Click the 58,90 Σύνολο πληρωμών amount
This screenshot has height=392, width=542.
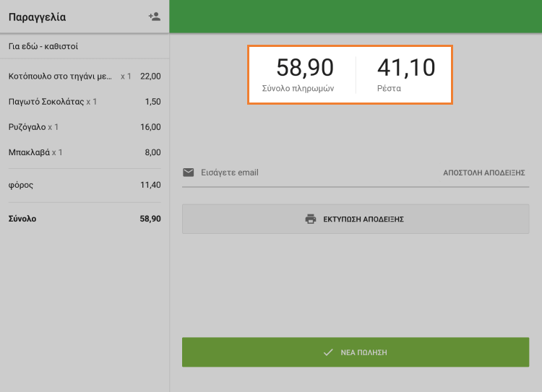point(305,67)
